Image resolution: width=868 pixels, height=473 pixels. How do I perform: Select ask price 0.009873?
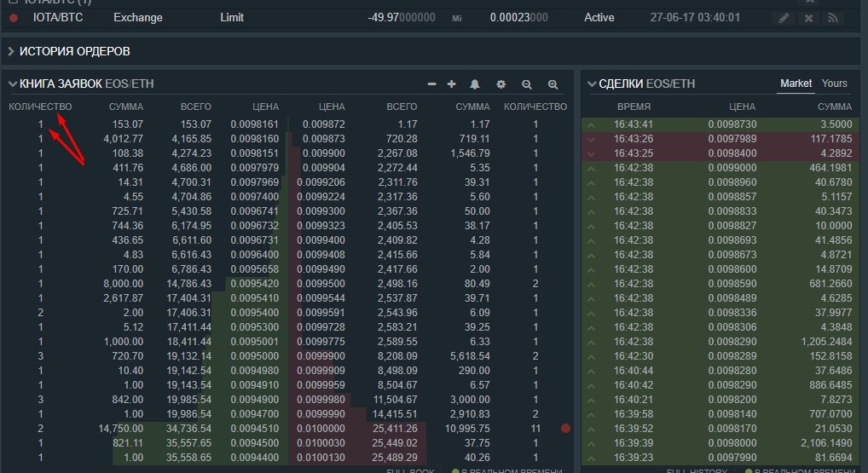tap(323, 139)
